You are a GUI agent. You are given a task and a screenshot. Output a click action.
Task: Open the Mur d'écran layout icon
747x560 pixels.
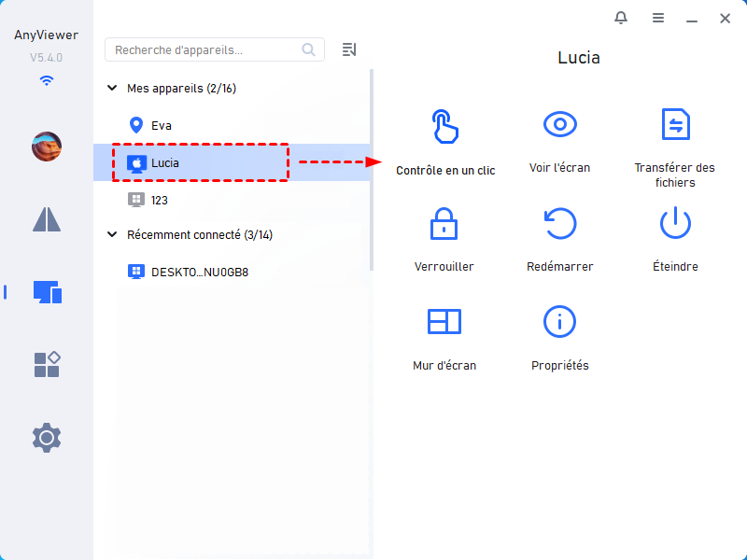click(x=444, y=321)
